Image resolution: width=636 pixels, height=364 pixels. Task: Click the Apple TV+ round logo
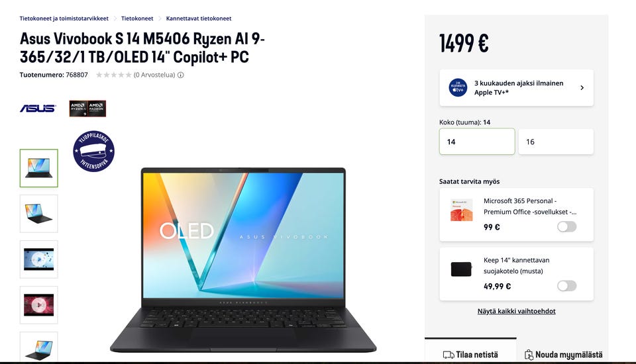[458, 87]
